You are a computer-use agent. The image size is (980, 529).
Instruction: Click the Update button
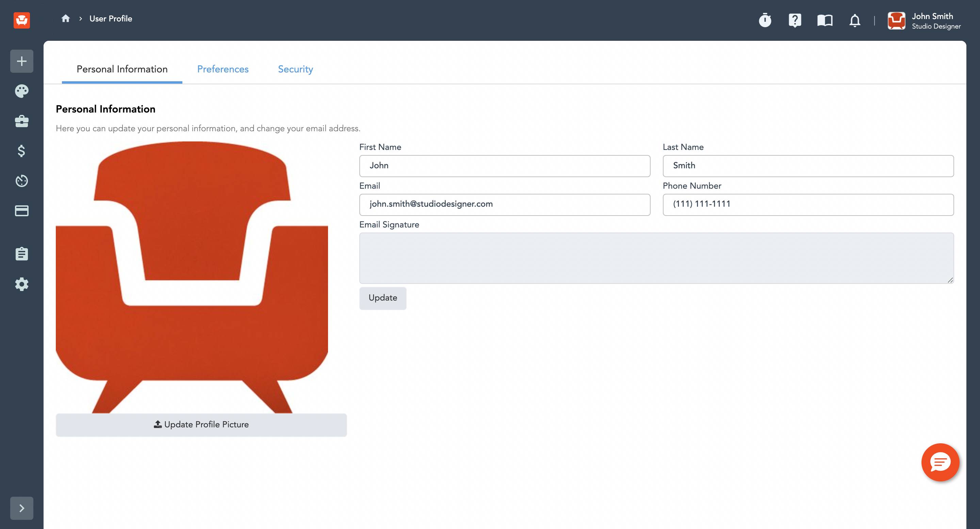click(x=383, y=298)
